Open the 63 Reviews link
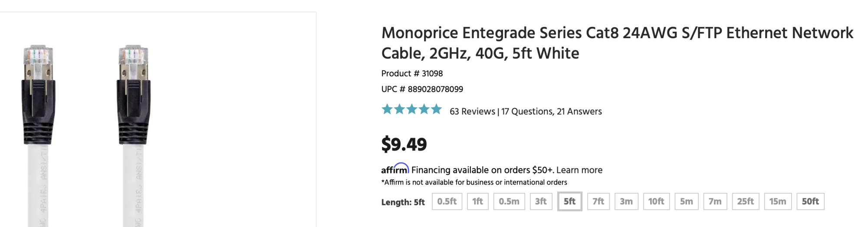Image resolution: width=868 pixels, height=227 pixels. (472, 111)
